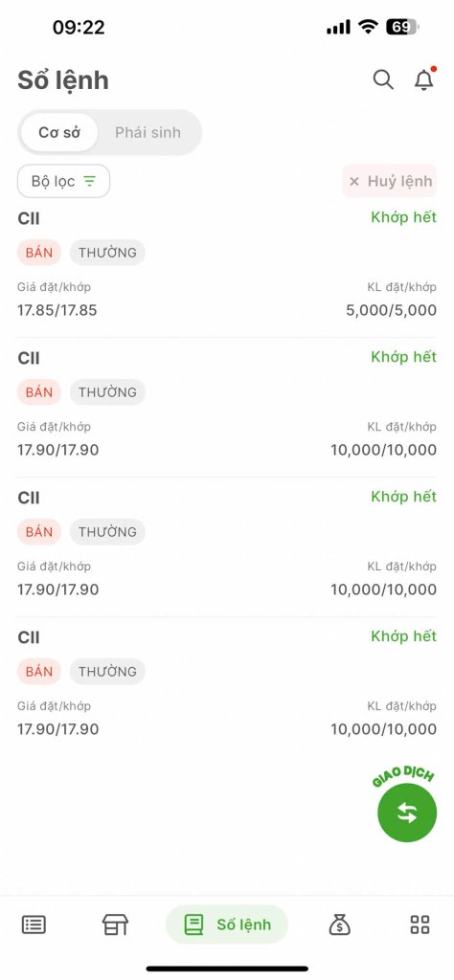Open the first CII order at 17.85
Viewport: 454px width, 980px height.
[x=227, y=267]
